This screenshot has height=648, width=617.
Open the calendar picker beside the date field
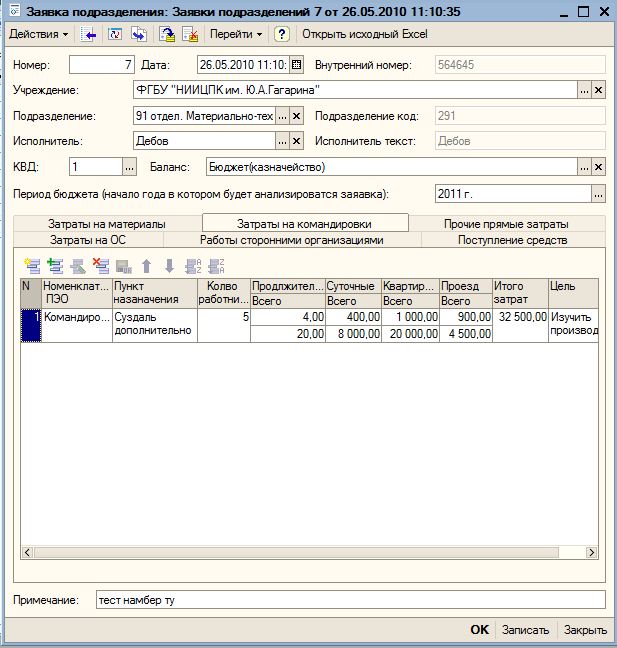point(296,65)
